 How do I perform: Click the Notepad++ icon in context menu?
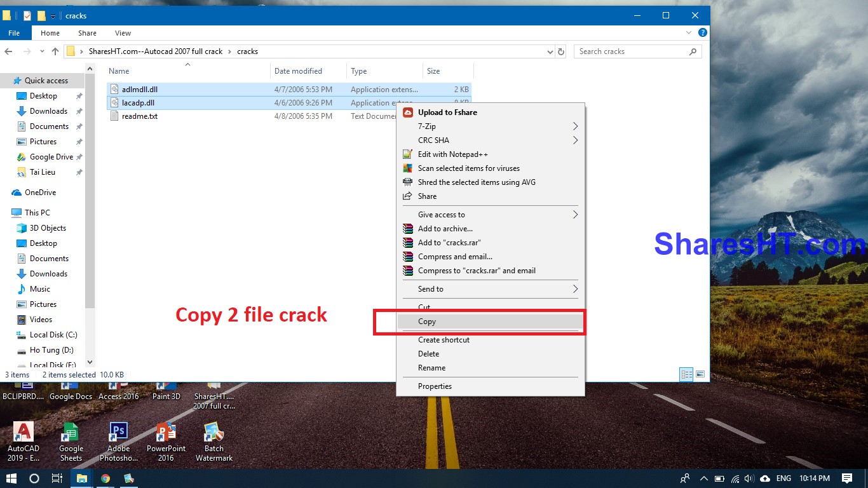[x=408, y=154]
